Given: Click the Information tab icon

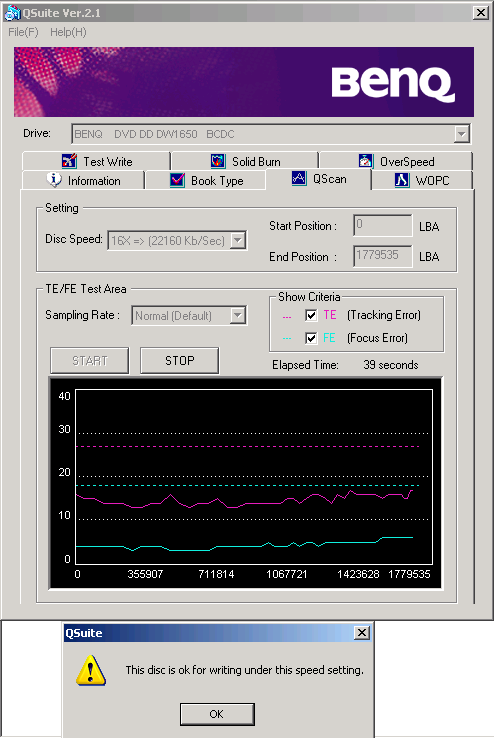Looking at the screenshot, I should point(54,180).
